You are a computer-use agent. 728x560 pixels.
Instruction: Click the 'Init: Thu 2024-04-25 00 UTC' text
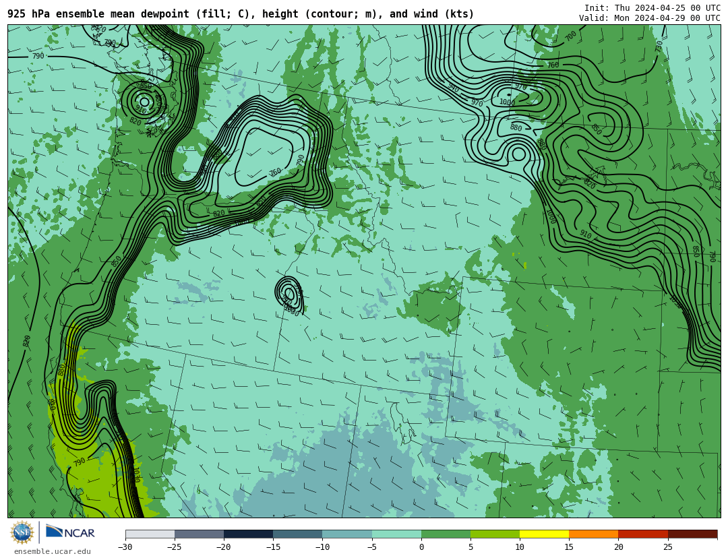click(x=653, y=8)
